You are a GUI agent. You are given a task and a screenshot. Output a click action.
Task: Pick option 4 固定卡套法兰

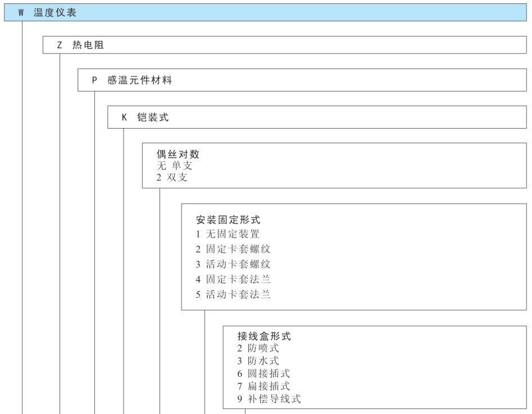point(233,279)
